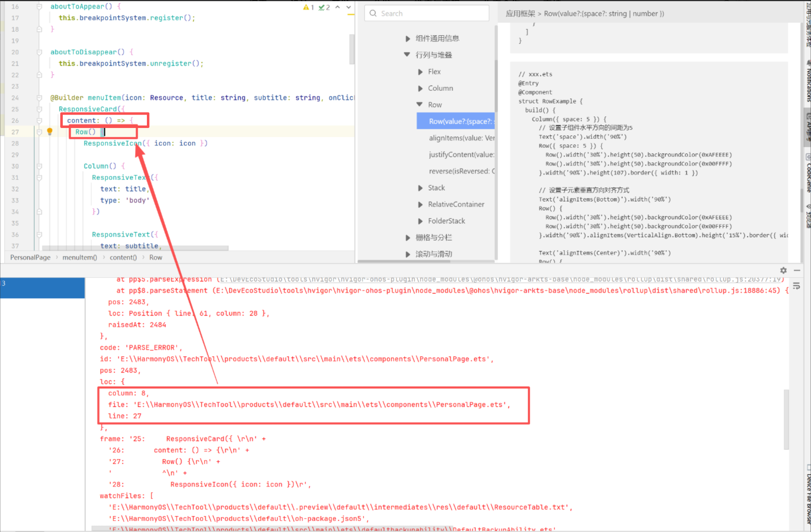Image resolution: width=811 pixels, height=532 pixels.
Task: Expand the Stack tree node
Action: [x=420, y=188]
